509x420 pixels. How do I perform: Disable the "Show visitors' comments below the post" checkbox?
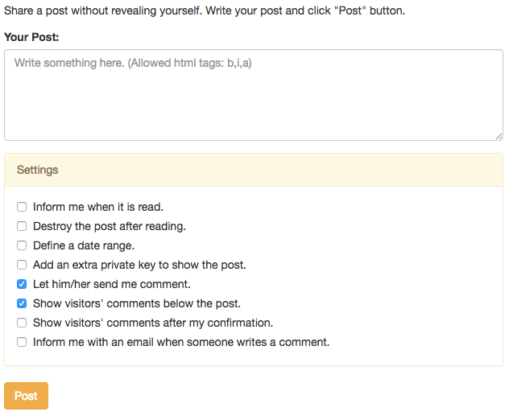(x=22, y=303)
